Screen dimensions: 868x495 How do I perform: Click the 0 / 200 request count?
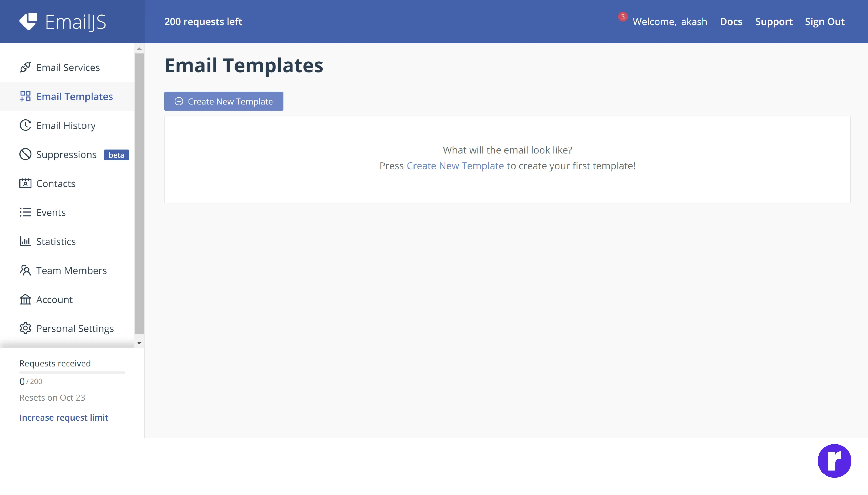(31, 381)
